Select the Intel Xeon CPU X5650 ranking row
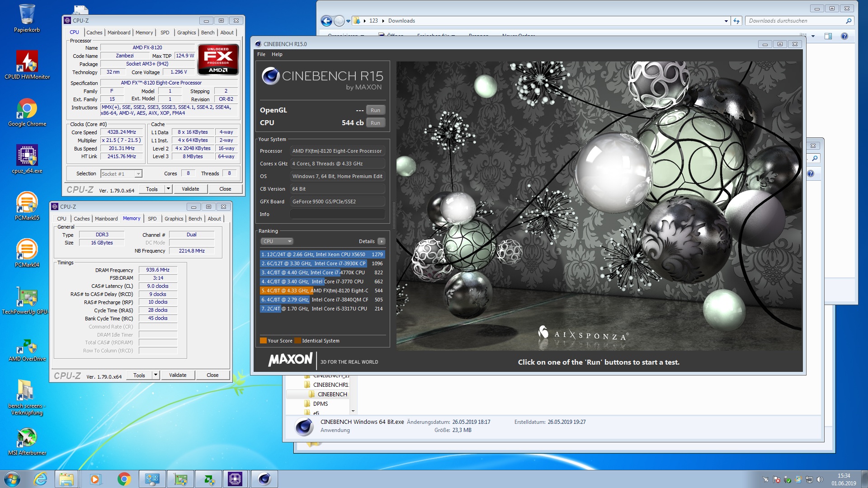 [322, 254]
